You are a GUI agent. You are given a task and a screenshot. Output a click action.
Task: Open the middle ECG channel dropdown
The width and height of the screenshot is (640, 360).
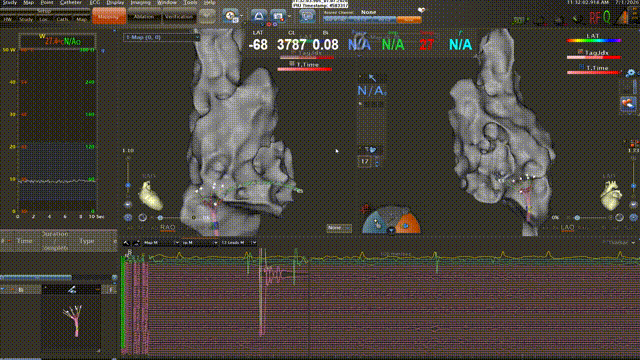(x=199, y=243)
